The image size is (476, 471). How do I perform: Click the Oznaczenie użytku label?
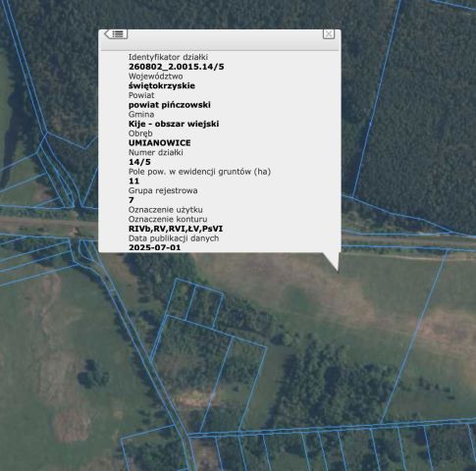click(166, 210)
